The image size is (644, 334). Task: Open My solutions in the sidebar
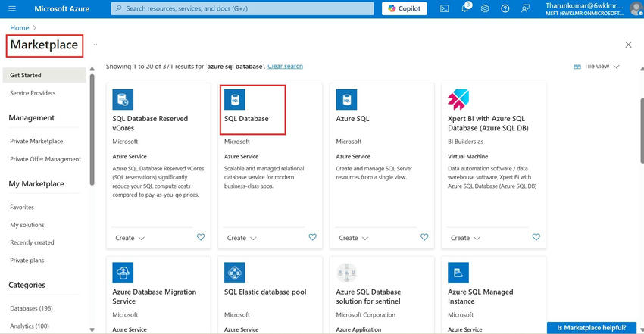(x=27, y=225)
